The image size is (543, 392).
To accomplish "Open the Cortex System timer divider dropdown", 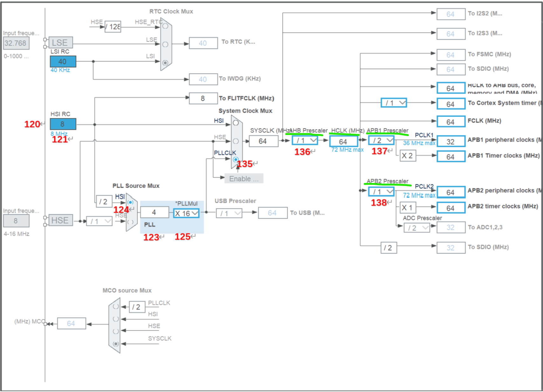I will coord(393,103).
